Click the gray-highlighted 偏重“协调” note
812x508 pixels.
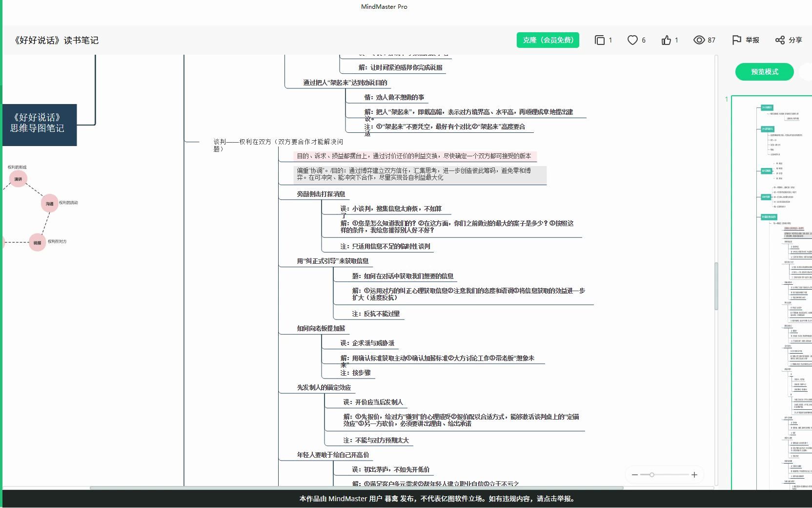[420, 174]
